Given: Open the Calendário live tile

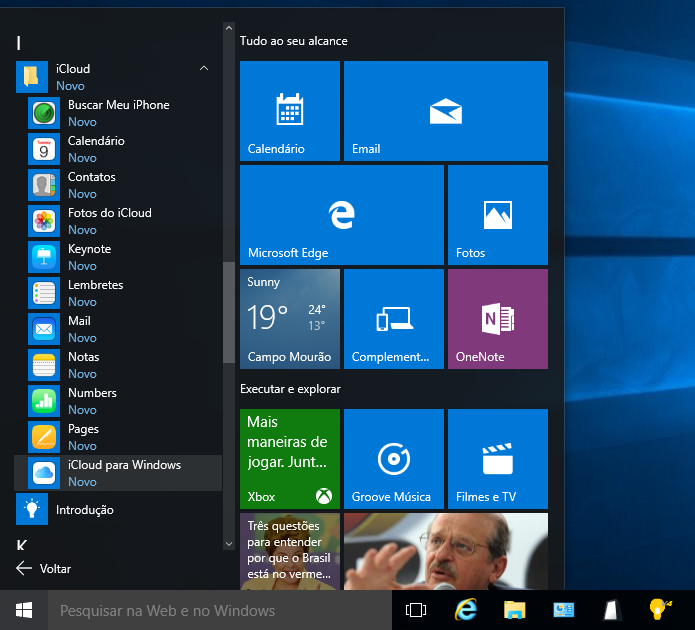Looking at the screenshot, I should point(290,111).
